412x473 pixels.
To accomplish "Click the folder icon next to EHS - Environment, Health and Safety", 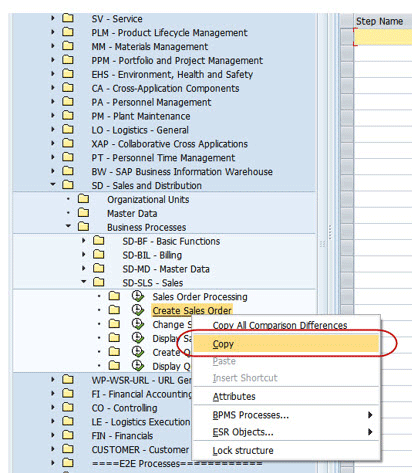I will [x=68, y=74].
